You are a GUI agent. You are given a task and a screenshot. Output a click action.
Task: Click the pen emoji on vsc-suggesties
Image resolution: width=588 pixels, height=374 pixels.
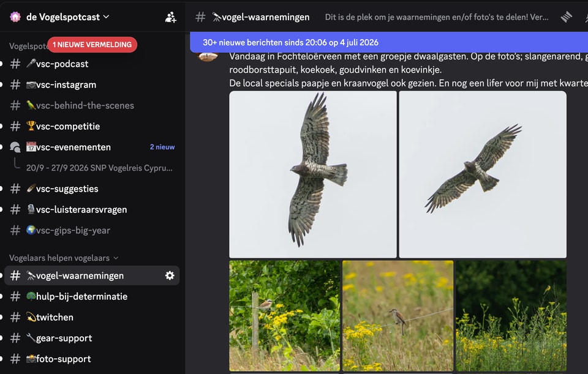coord(31,188)
